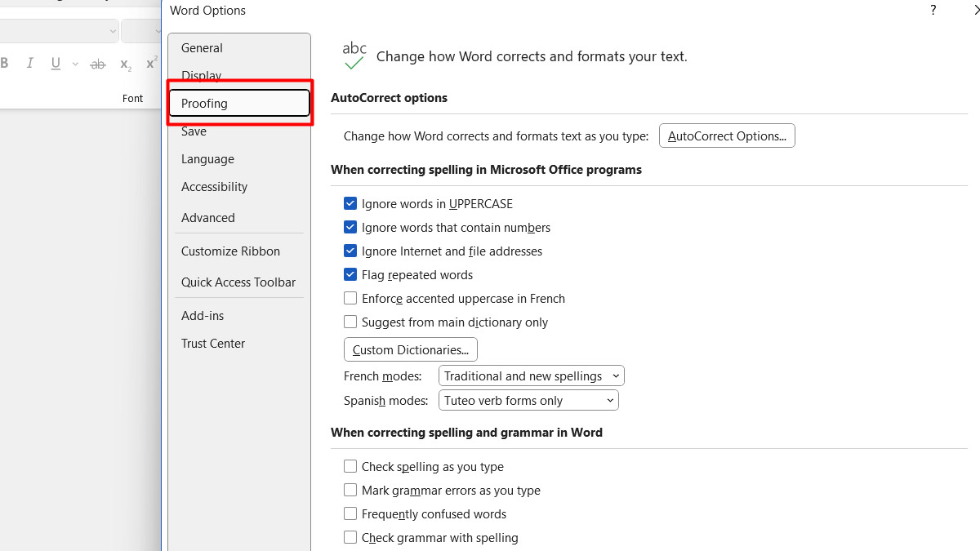Open Word Options help question mark
The width and height of the screenshot is (980, 551).
point(933,11)
